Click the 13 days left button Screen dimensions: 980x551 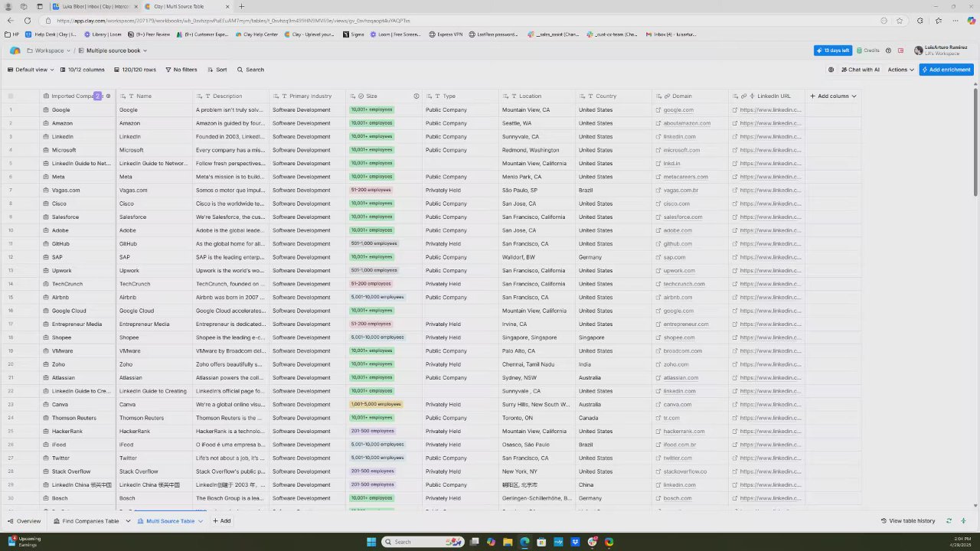point(833,51)
